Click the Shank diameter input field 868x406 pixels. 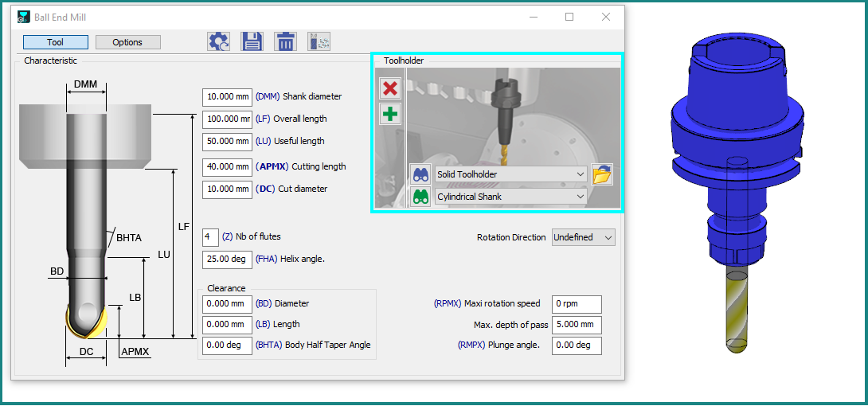point(227,97)
